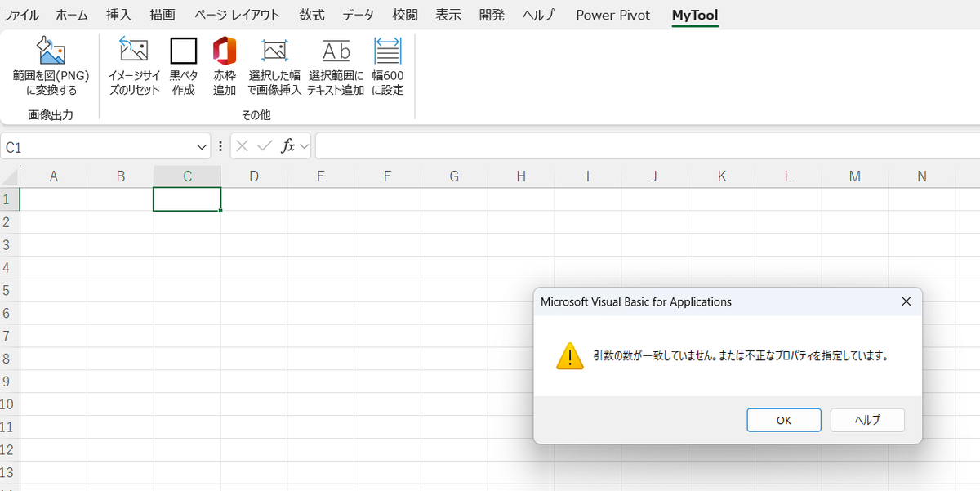Switch to the ホーム tab
Screen dimensions: 980x491
(x=73, y=15)
